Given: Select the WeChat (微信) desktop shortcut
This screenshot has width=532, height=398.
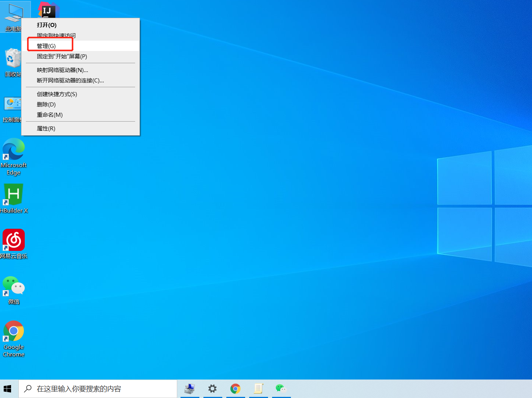Looking at the screenshot, I should 14,290.
